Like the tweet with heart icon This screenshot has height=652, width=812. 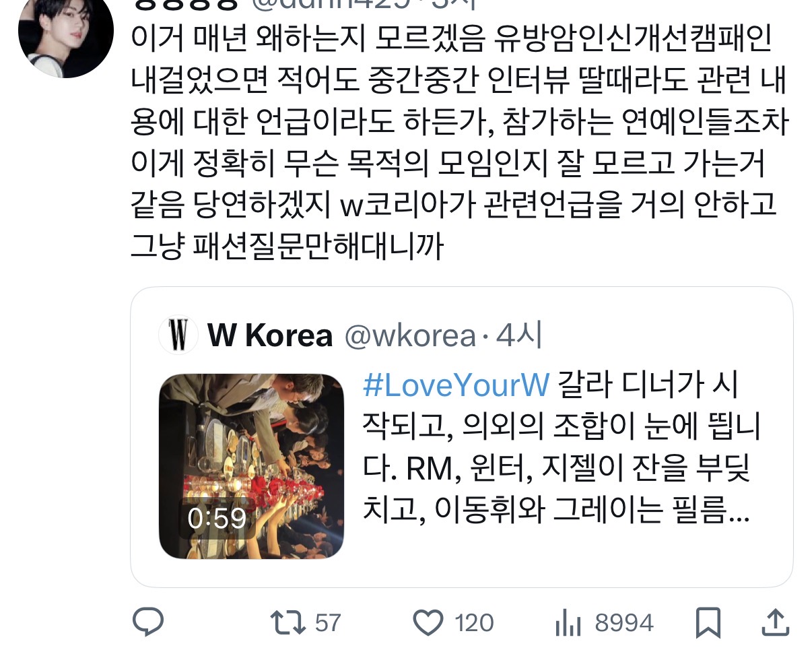point(428,622)
